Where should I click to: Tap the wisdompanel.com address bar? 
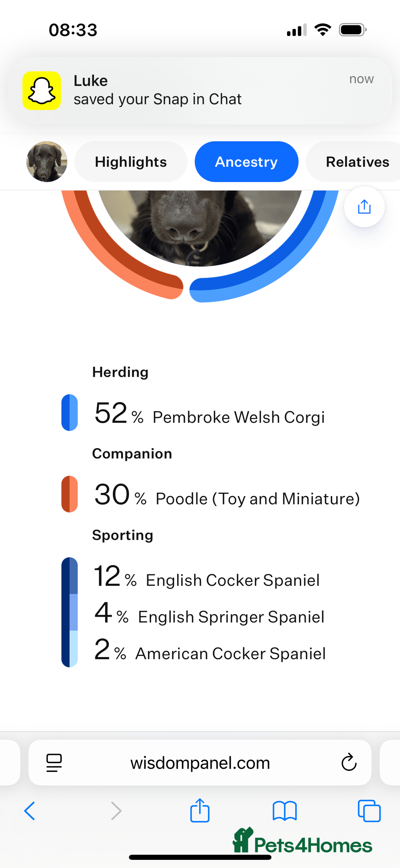[x=200, y=763]
